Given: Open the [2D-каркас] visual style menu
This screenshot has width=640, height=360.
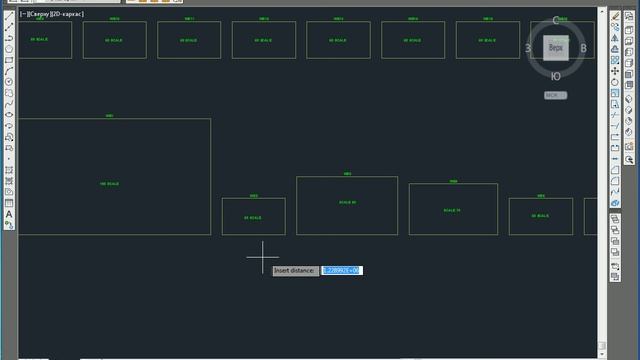Looking at the screenshot, I should (67, 14).
